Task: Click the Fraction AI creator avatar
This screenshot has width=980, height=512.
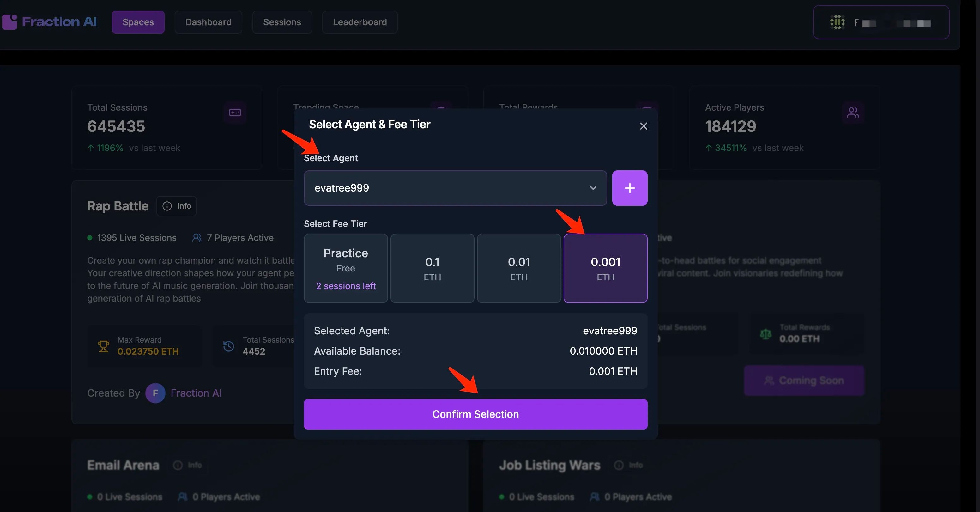Action: 155,393
